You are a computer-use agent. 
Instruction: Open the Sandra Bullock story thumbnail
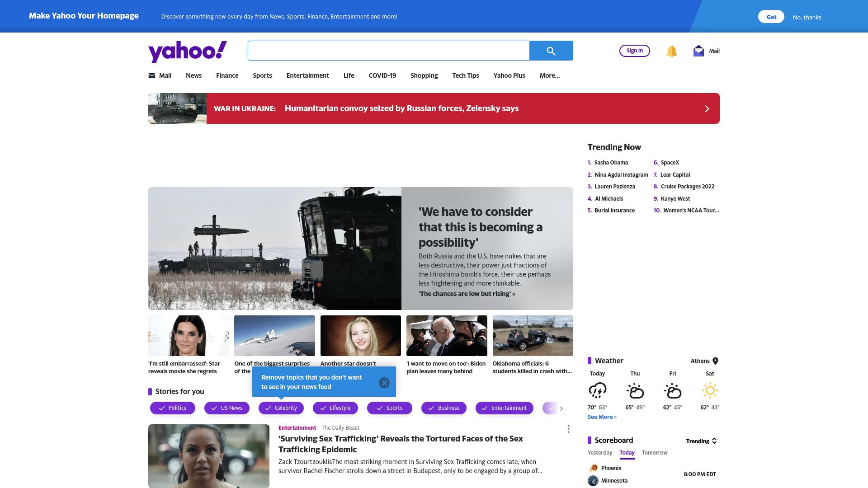pyautogui.click(x=189, y=336)
